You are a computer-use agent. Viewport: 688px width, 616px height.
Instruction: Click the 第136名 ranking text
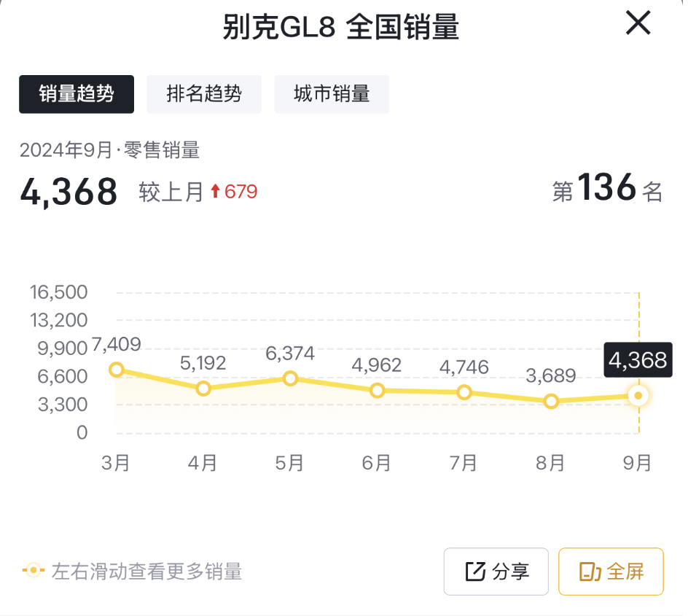[x=607, y=190]
